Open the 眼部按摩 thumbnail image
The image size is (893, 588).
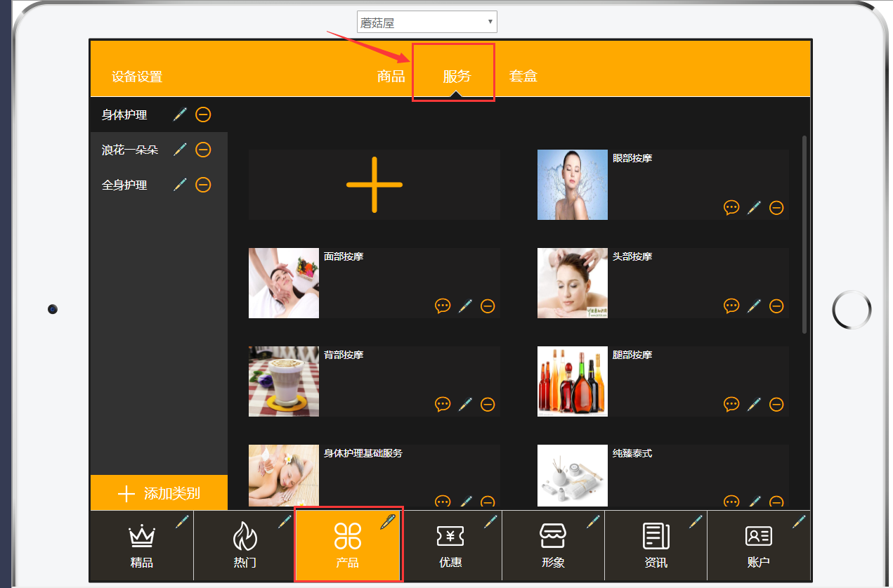(573, 185)
